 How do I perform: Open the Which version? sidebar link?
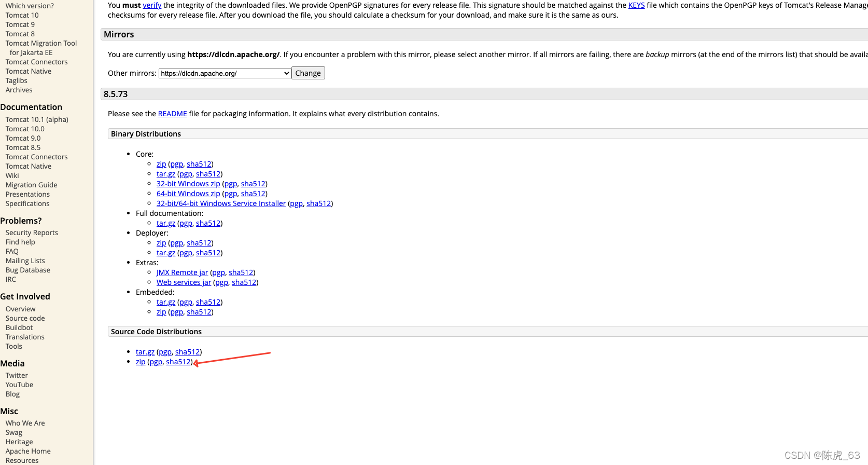[30, 6]
